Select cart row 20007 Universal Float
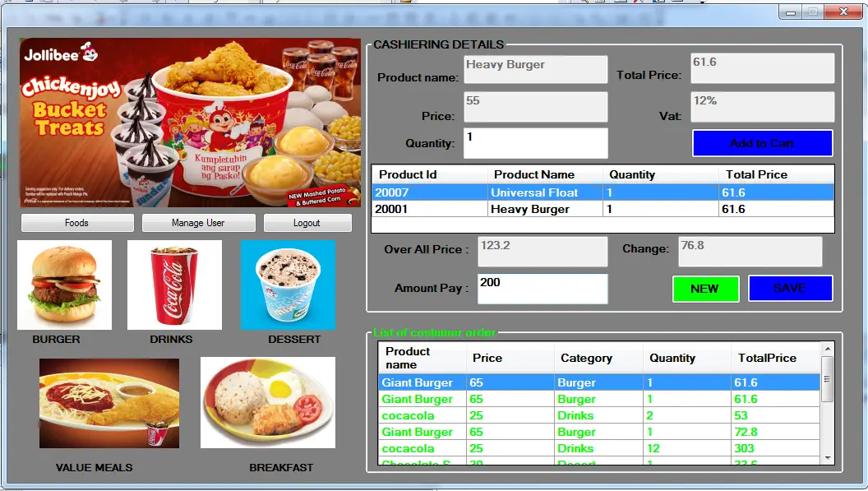Viewport: 868px width, 491px height. [603, 192]
